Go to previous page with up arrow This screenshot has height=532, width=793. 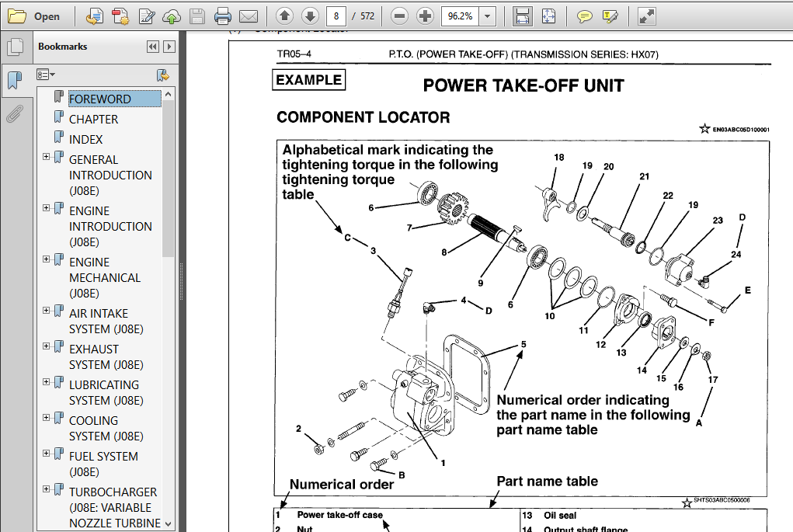click(285, 16)
